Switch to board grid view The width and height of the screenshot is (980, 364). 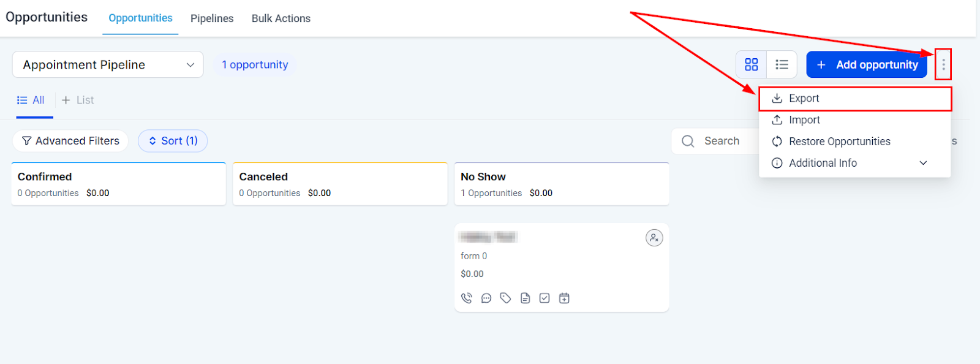pos(751,64)
